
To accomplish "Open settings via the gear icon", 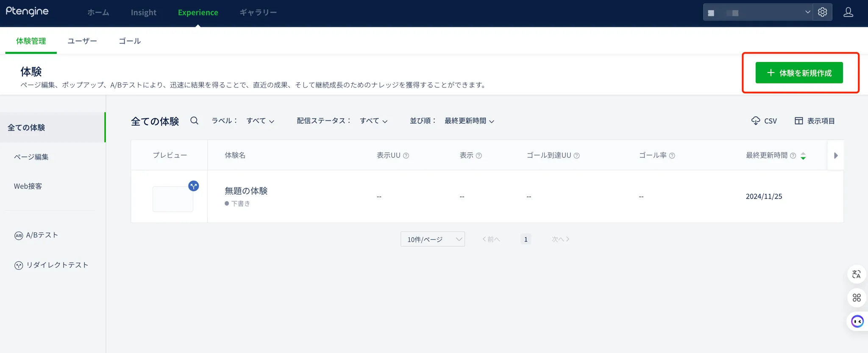I will pos(822,12).
